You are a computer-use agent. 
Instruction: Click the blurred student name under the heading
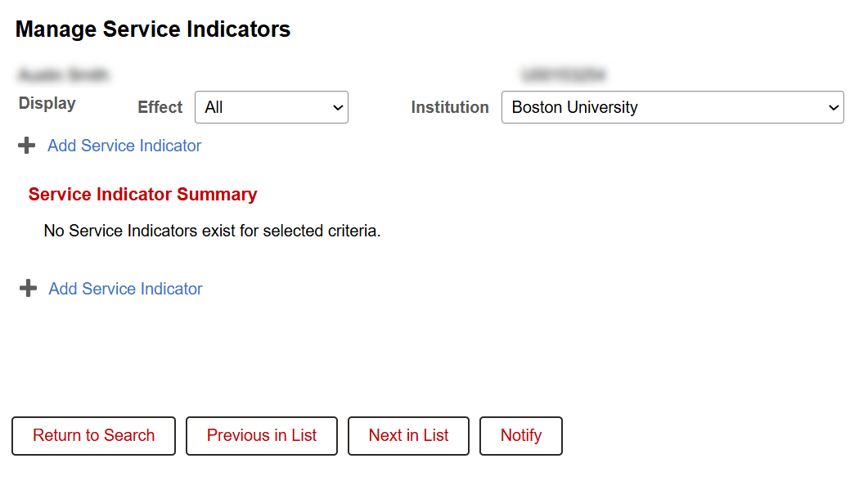tap(64, 75)
